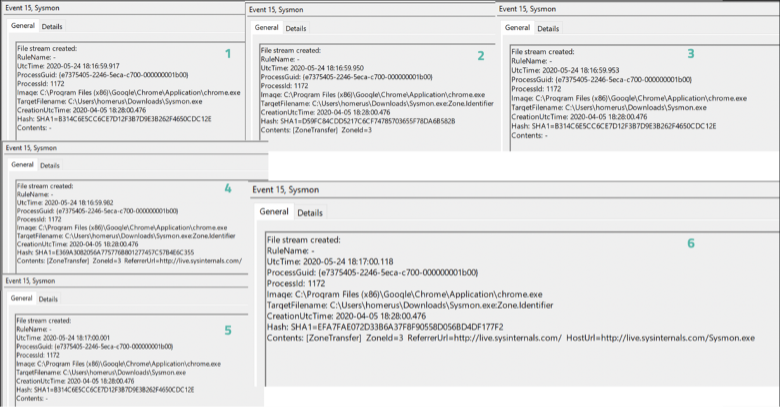Click TargetFilename Sysmon.exe:Zone.Identifier line in 18:16:59.982 event

pos(126,236)
